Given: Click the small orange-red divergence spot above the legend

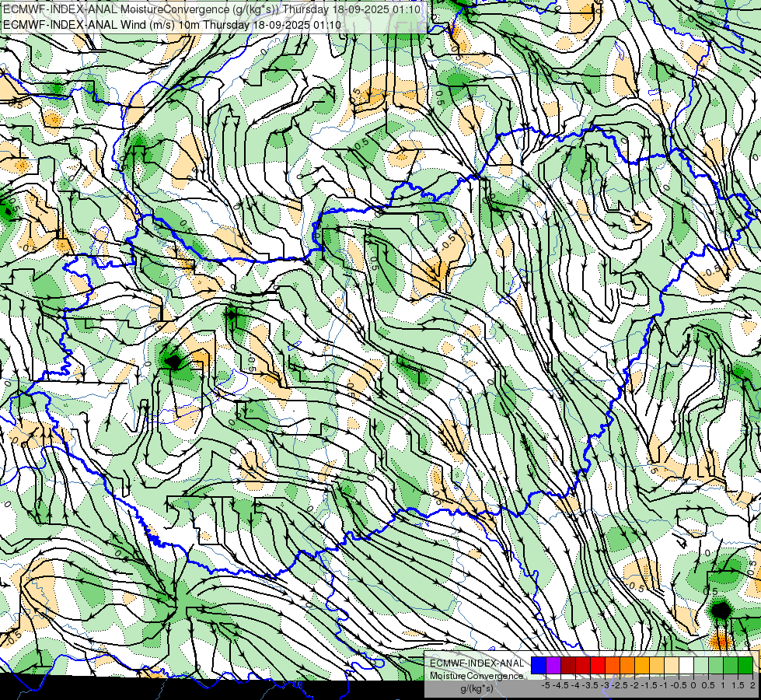Looking at the screenshot, I should click(721, 642).
